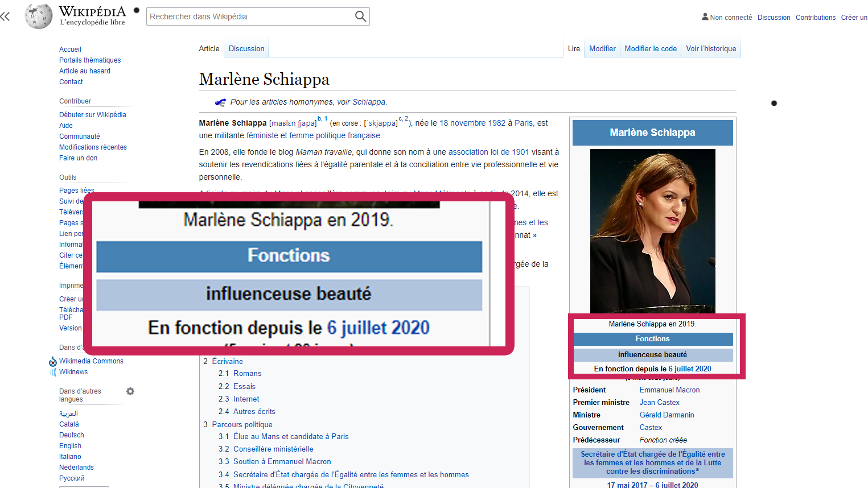Open Castex gouvernement link
Screen dimensions: 868x488
click(x=651, y=428)
